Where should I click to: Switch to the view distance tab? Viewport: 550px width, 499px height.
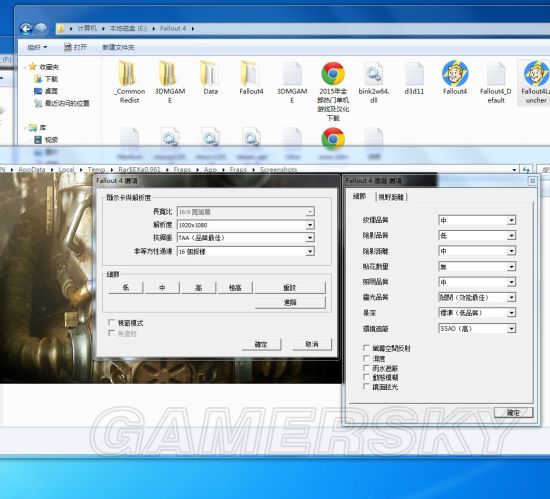(391, 197)
